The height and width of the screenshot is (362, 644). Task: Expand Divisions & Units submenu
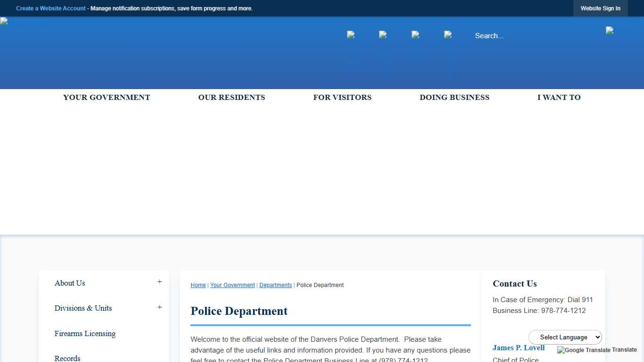(159, 307)
